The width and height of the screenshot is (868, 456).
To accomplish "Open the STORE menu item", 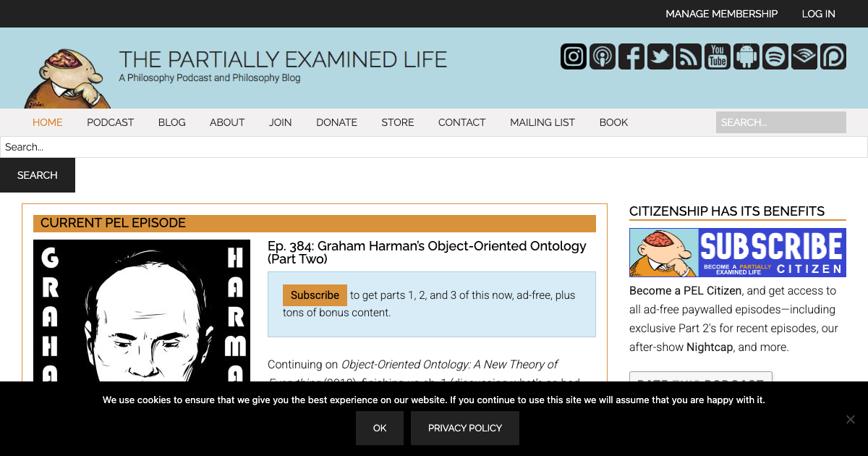I will tap(397, 122).
